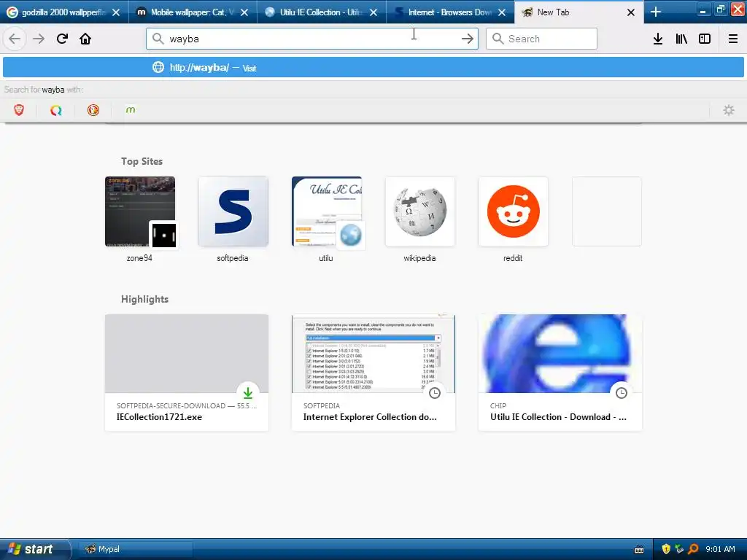Open the downloads panel
Screen dimensions: 747x560
coord(658,39)
